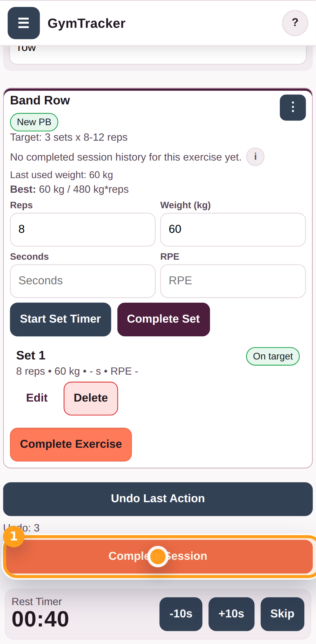Click into the Weight input field
This screenshot has width=316, height=644.
click(x=233, y=230)
